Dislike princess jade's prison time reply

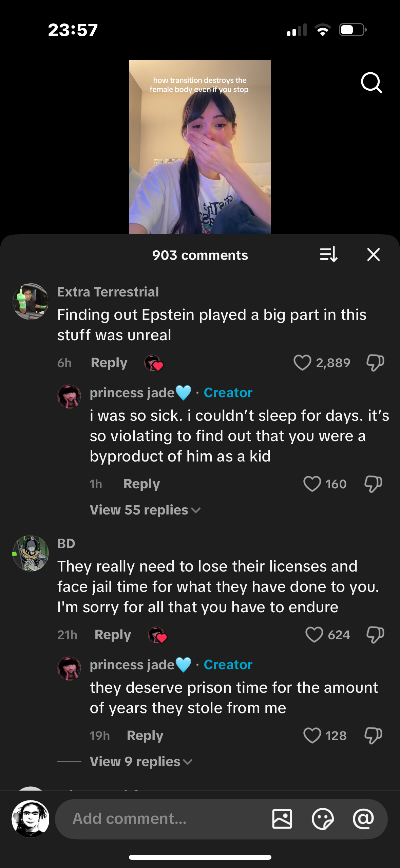[x=373, y=736]
